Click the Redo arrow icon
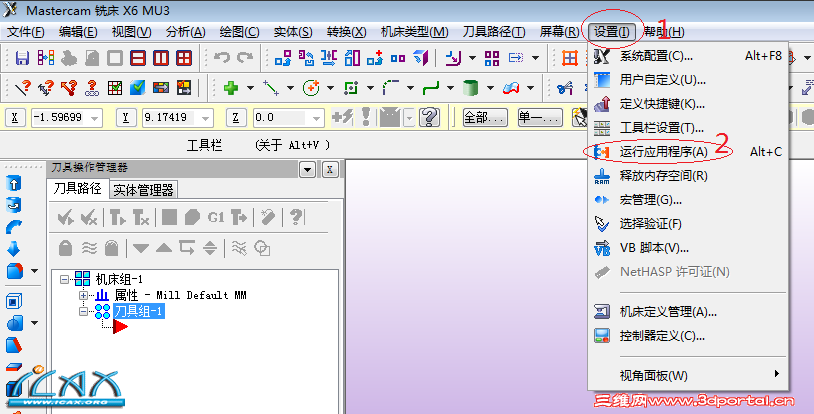The height and width of the screenshot is (414, 814). point(245,57)
